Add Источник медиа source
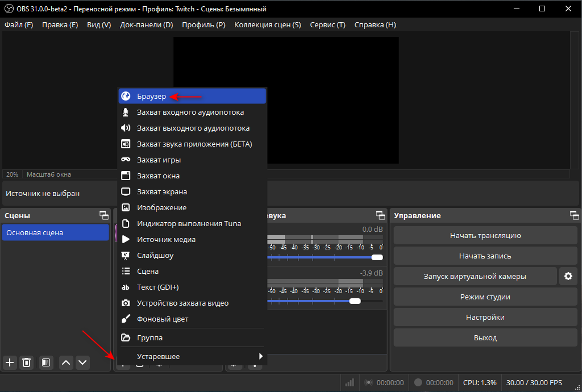 click(192, 240)
